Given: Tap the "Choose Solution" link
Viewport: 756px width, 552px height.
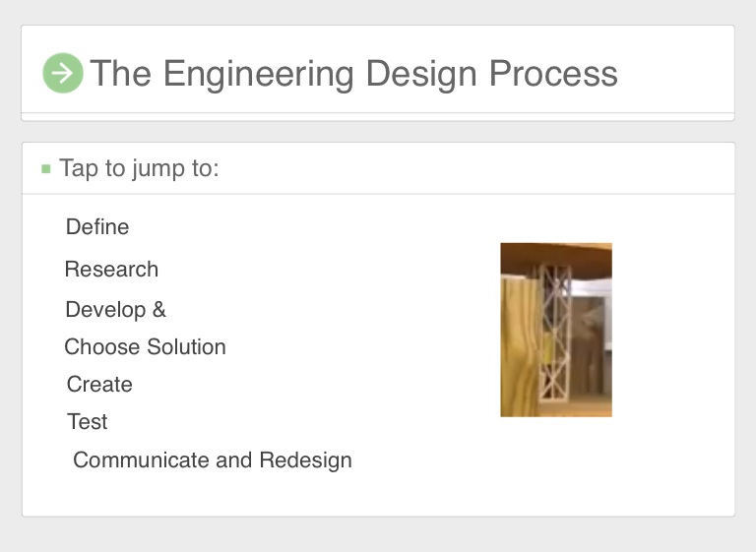Looking at the screenshot, I should point(145,347).
